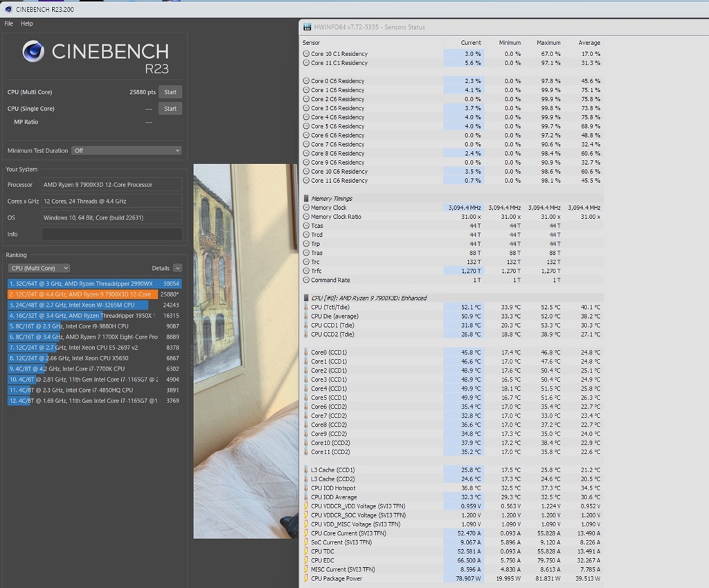Click the Memory Clock sensor icon
Image resolution: width=709 pixels, height=588 pixels.
point(306,208)
